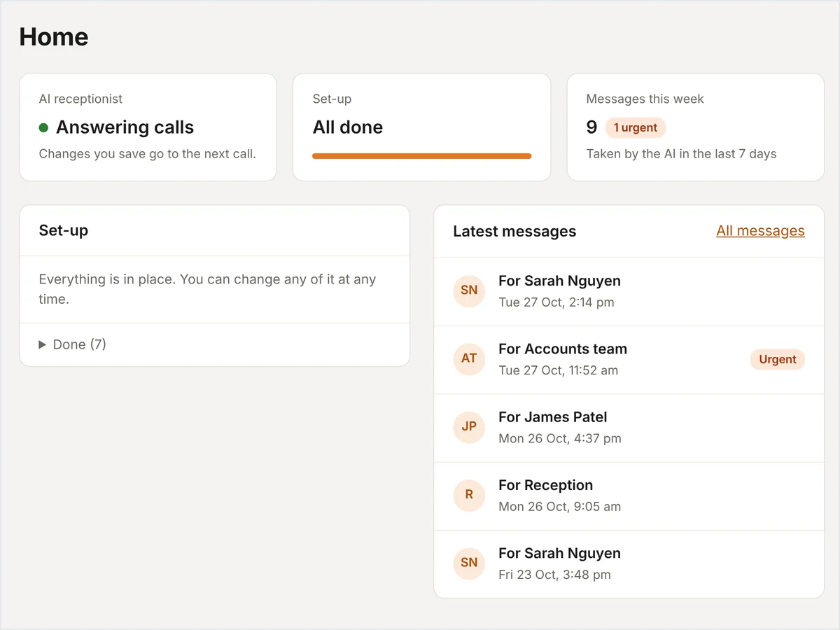This screenshot has width=840, height=630.
Task: Click the Latest messages heading
Action: (514, 232)
